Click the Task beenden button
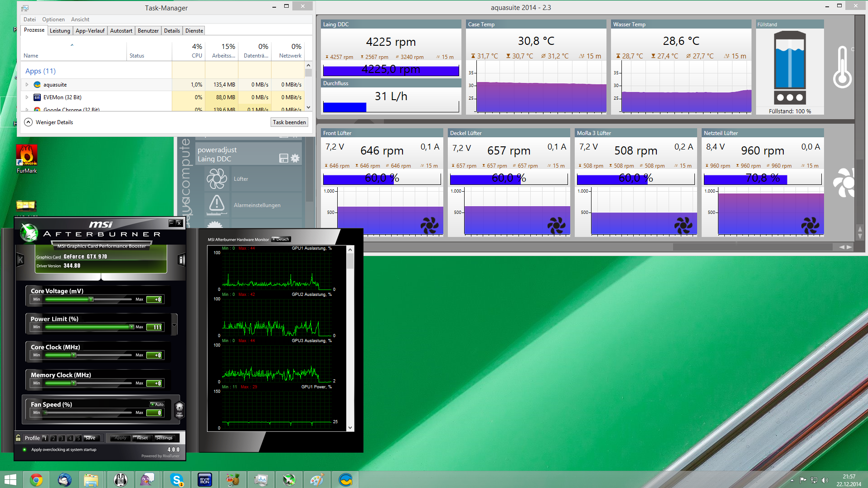The width and height of the screenshot is (868, 488). (x=289, y=122)
